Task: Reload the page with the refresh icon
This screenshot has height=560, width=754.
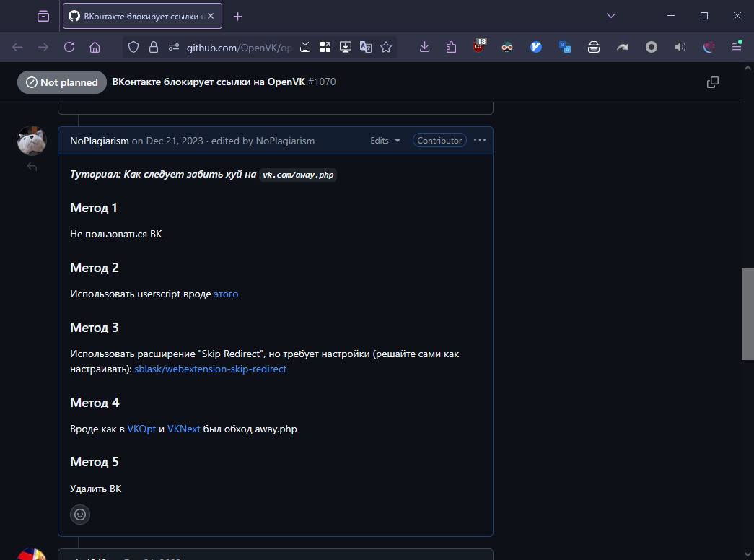Action: click(x=69, y=47)
